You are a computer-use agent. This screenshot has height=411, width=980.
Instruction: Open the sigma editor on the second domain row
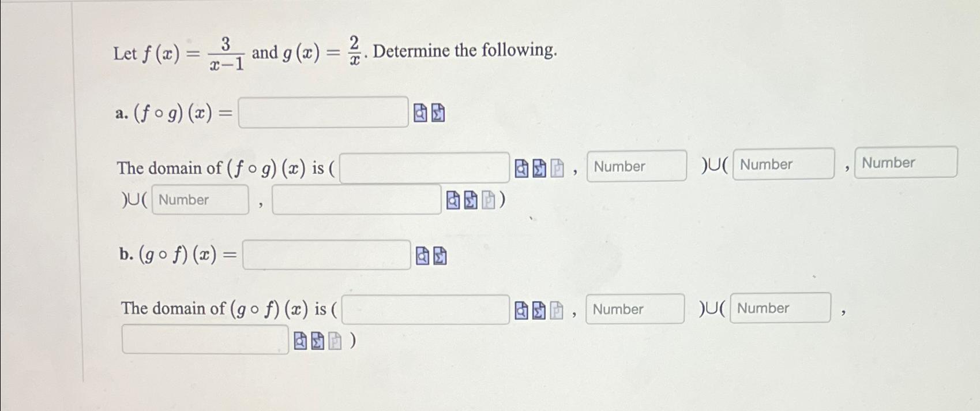[x=471, y=200]
